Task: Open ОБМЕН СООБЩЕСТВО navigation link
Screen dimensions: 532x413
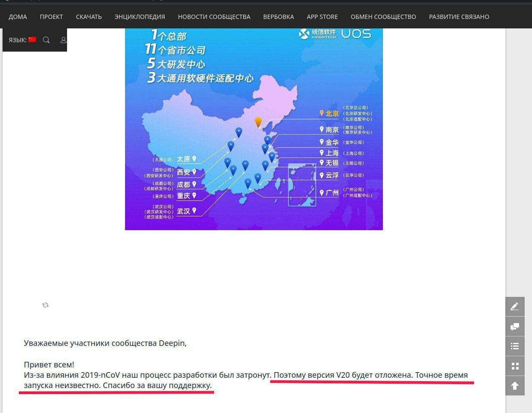Action: pos(383,17)
